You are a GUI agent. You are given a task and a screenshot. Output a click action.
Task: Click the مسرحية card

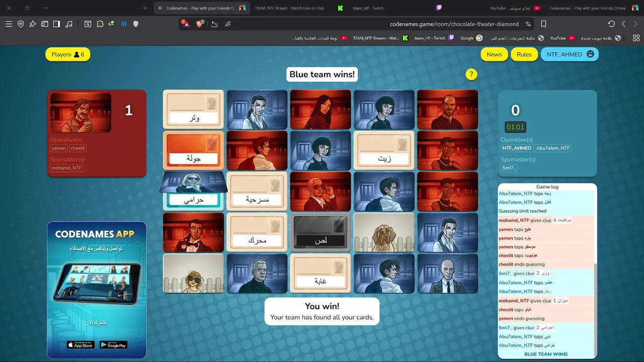coord(257,191)
